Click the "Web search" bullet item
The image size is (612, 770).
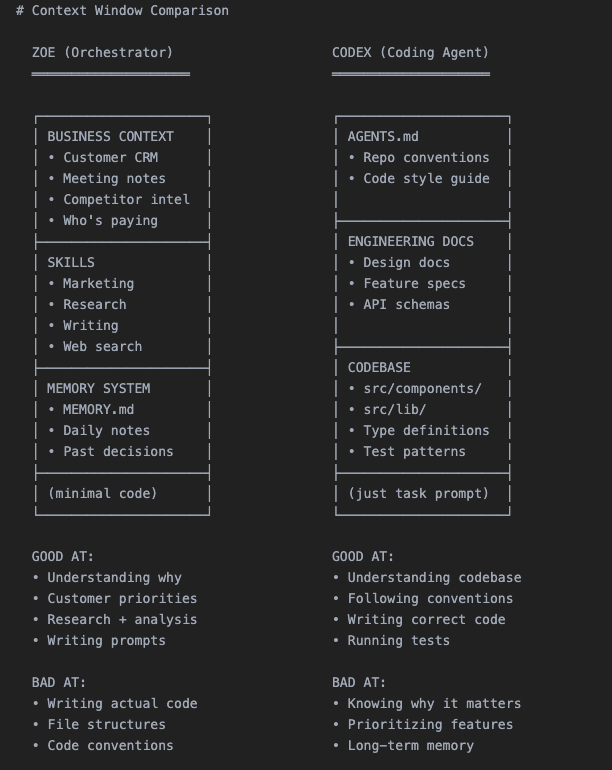pyautogui.click(x=102, y=346)
